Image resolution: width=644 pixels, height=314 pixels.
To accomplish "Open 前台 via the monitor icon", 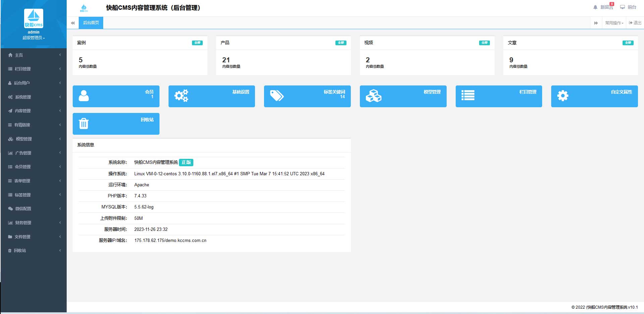I will coord(623,7).
